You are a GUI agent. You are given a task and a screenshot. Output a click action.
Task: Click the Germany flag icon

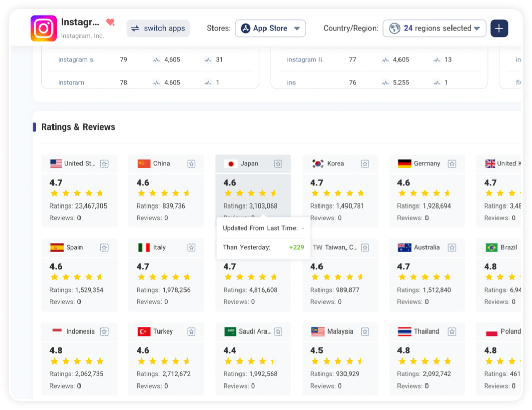[405, 164]
